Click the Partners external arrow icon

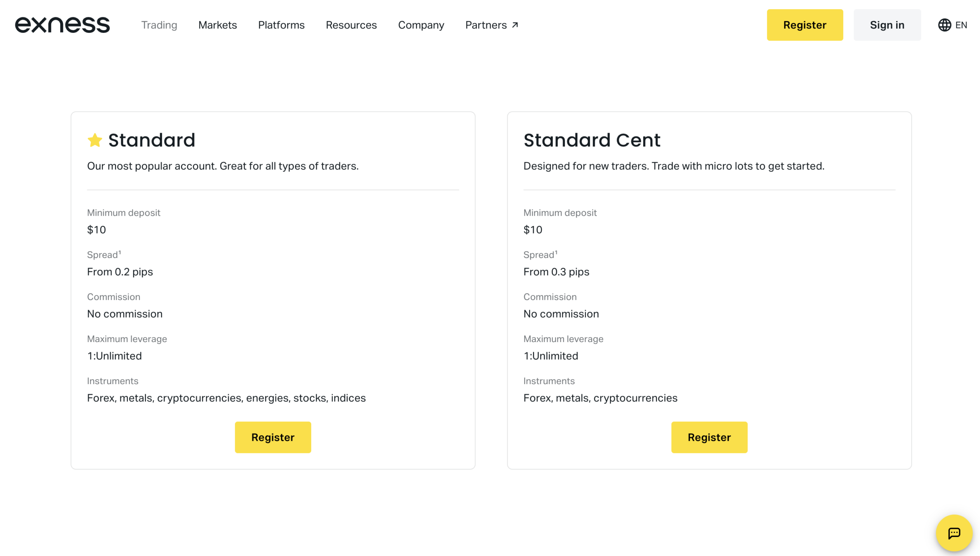pyautogui.click(x=515, y=25)
